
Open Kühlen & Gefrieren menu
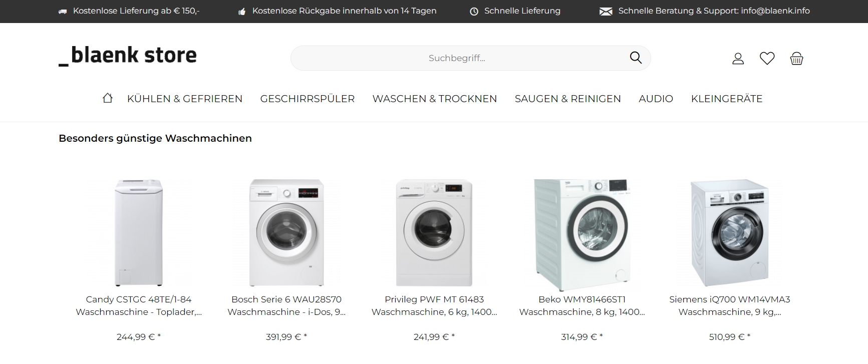click(x=185, y=99)
